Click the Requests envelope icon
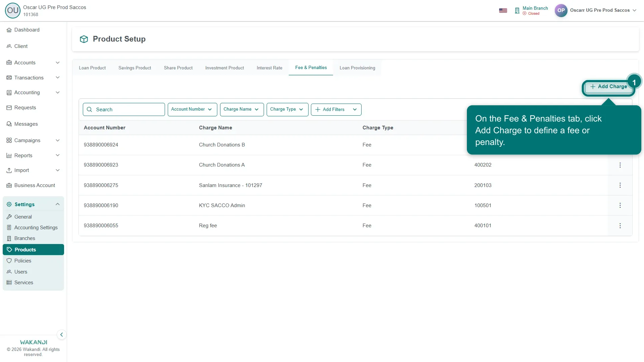 tap(9, 108)
